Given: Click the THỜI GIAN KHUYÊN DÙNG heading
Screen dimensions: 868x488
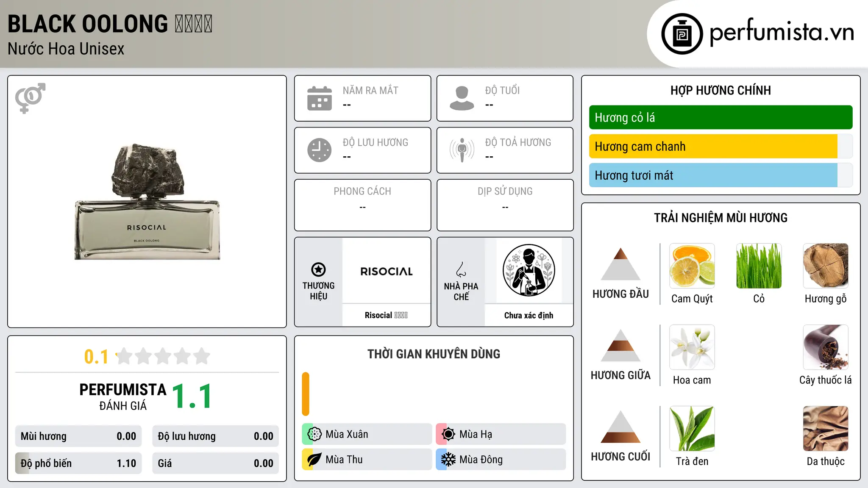Looking at the screenshot, I should [x=434, y=354].
